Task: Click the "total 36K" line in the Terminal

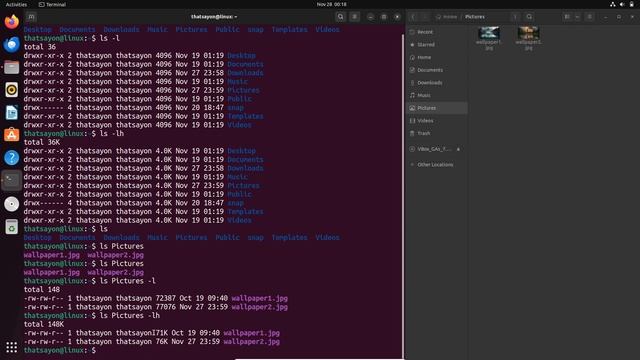Action: coord(42,142)
